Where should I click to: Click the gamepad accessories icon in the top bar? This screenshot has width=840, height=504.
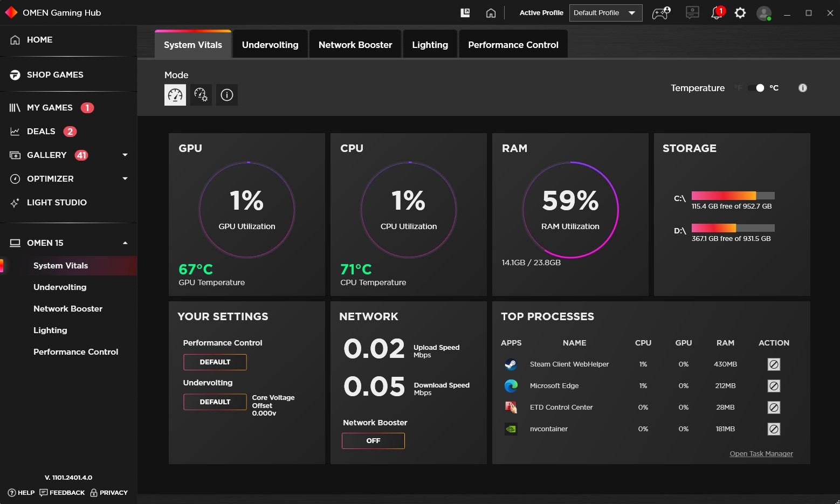(660, 12)
